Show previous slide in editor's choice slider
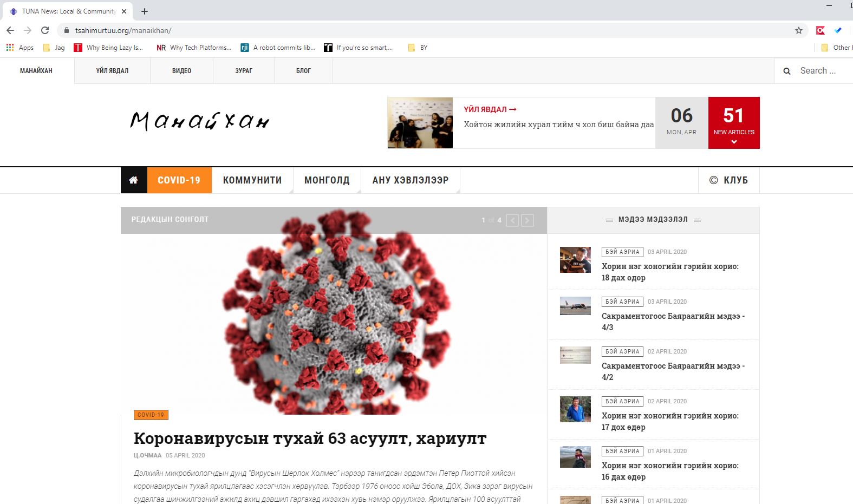 512,220
